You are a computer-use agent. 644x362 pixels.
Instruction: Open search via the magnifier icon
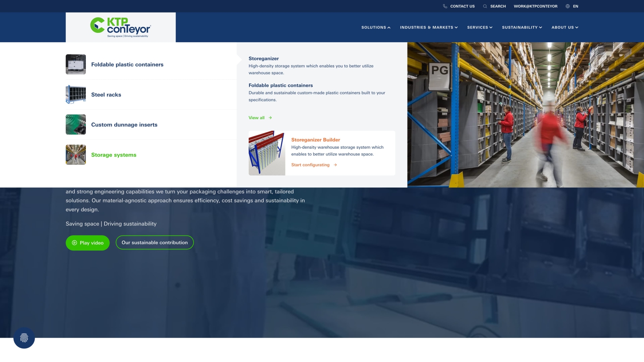click(485, 6)
